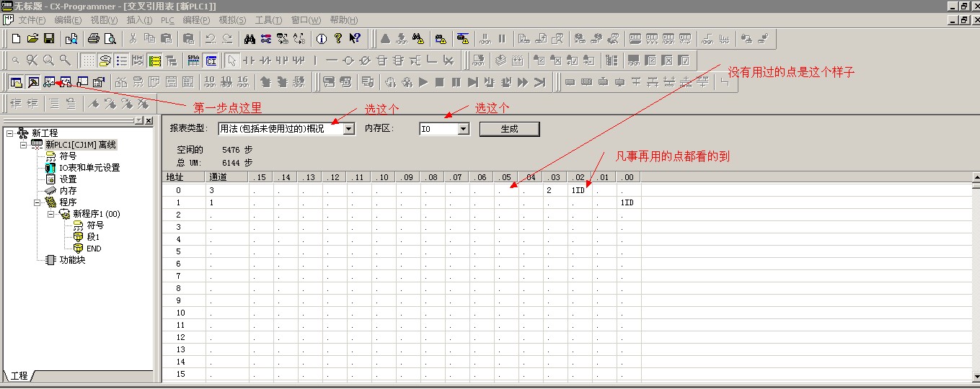The image size is (980, 389).
Task: Open the 内存区 memory area dropdown
Action: (463, 129)
